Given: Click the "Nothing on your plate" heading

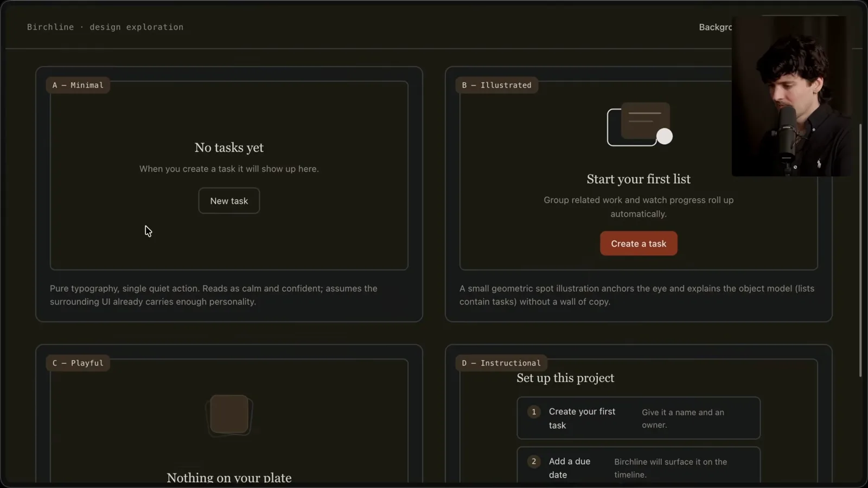Looking at the screenshot, I should (229, 478).
